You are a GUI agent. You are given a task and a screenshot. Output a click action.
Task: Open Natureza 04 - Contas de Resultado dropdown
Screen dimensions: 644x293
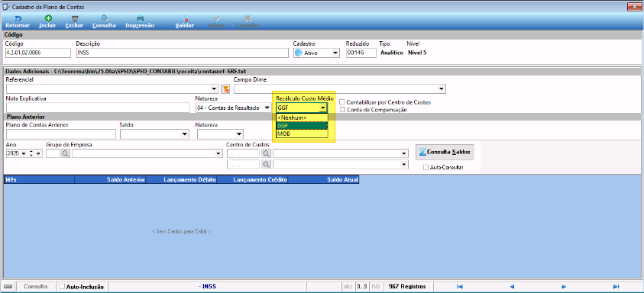[267, 108]
